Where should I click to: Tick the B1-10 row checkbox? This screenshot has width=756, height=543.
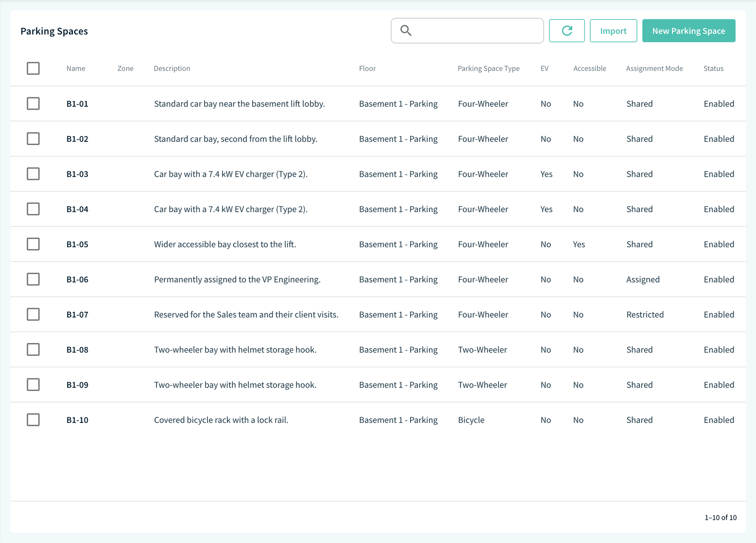(33, 420)
